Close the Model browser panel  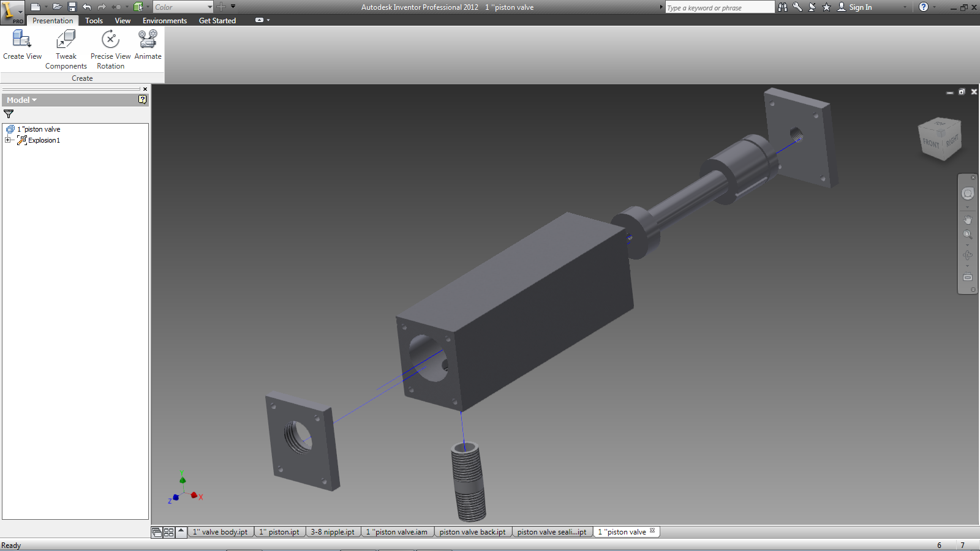coord(145,89)
